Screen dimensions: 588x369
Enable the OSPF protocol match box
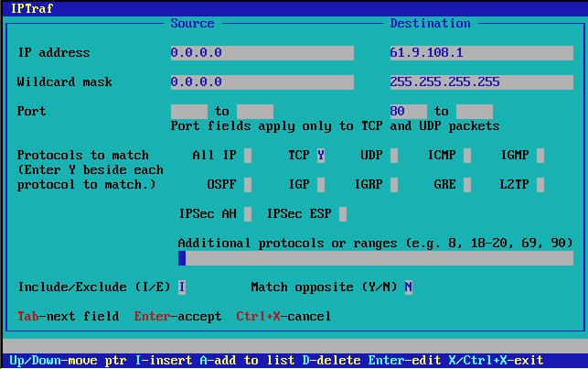pyautogui.click(x=248, y=185)
